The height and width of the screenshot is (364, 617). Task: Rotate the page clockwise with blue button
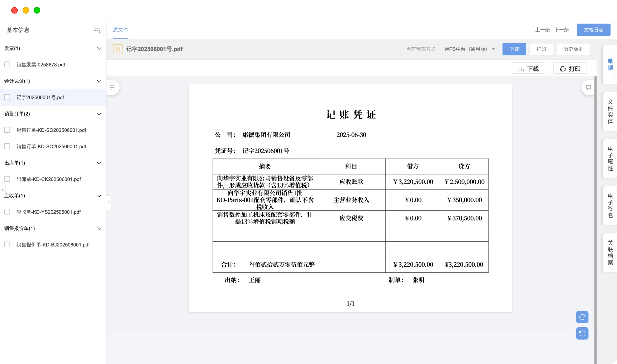click(582, 317)
